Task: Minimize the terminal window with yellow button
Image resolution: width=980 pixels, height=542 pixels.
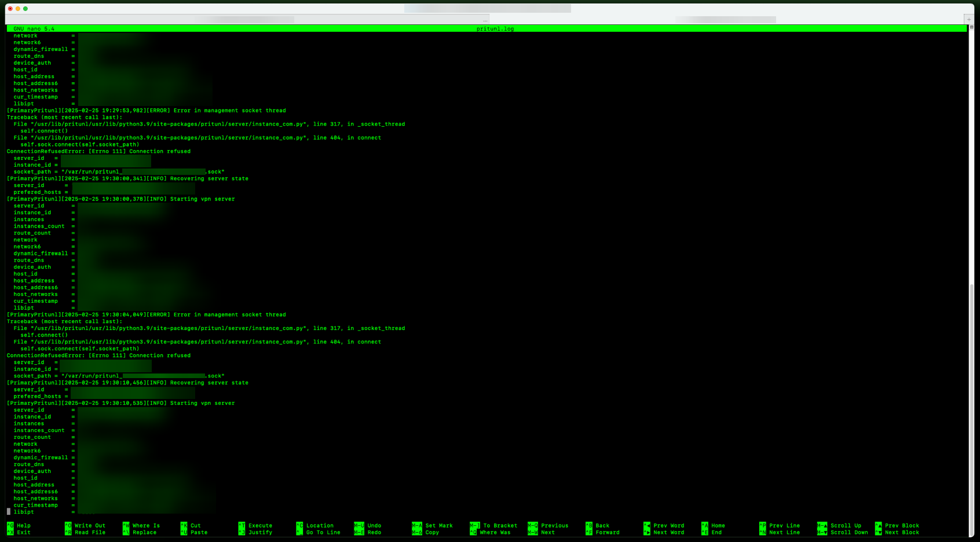Action: tap(18, 9)
